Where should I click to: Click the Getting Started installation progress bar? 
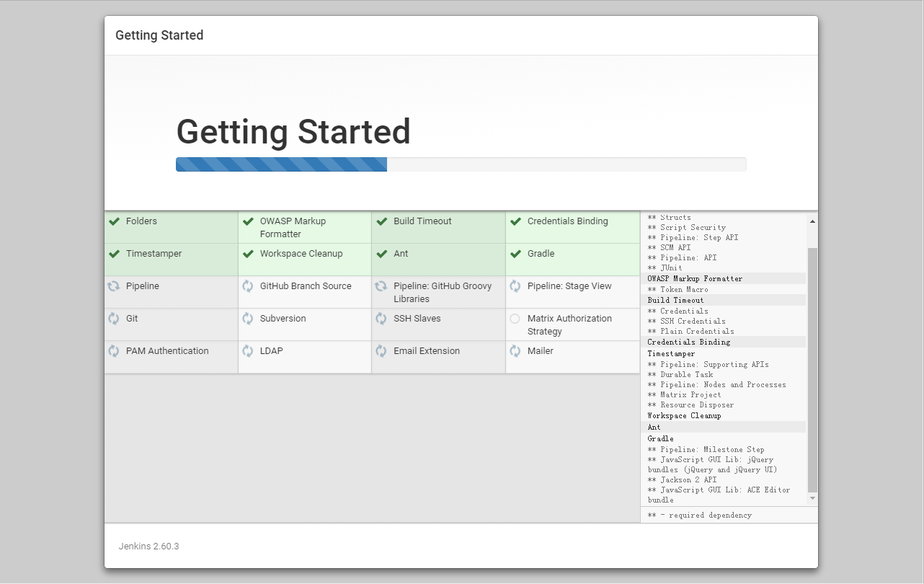coord(461,164)
